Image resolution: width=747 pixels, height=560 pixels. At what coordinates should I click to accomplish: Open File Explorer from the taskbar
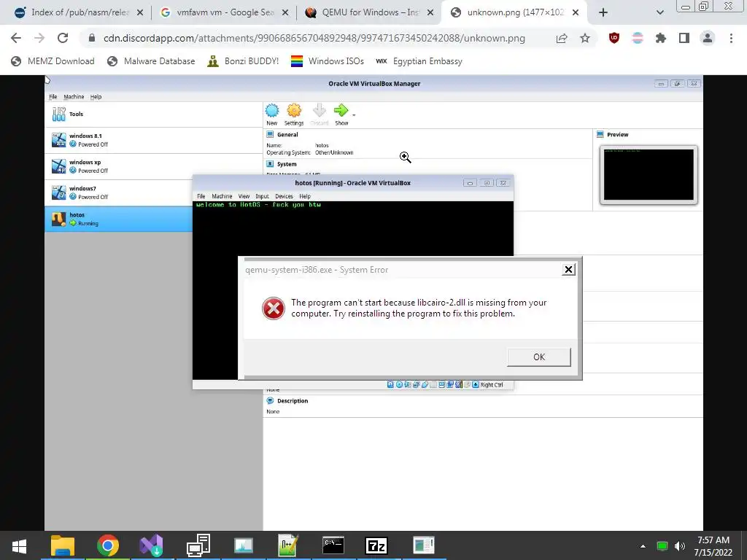point(63,545)
